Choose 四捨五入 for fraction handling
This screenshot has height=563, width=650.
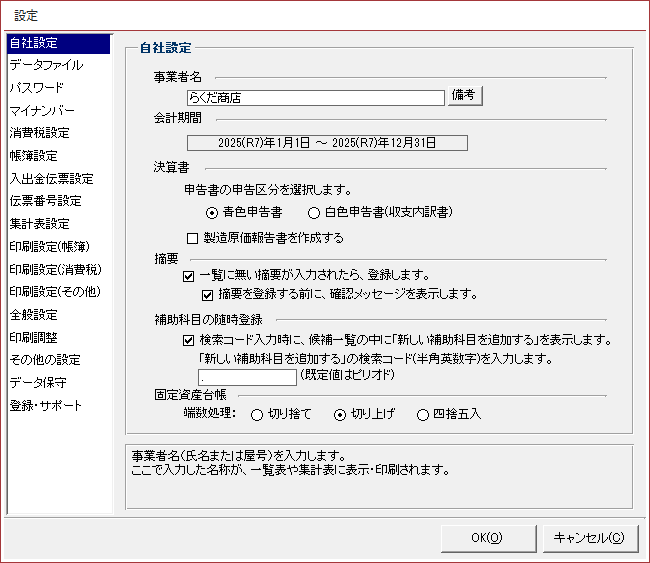tap(424, 414)
